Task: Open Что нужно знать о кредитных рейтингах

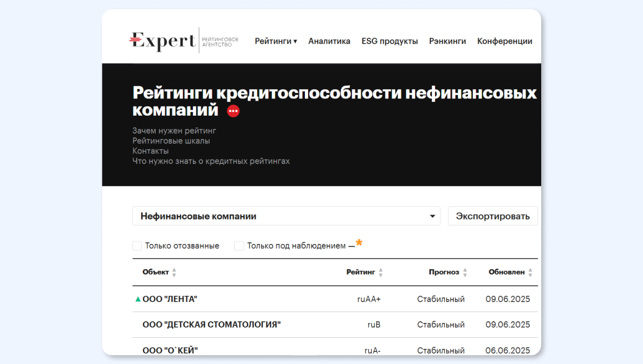Action: (x=211, y=161)
